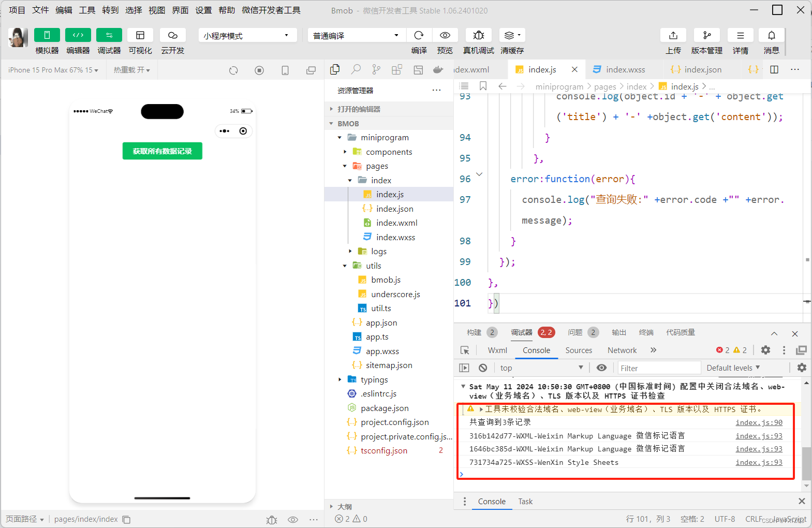Start 真机调试 real device debugging
The height and width of the screenshot is (528, 812).
479,35
